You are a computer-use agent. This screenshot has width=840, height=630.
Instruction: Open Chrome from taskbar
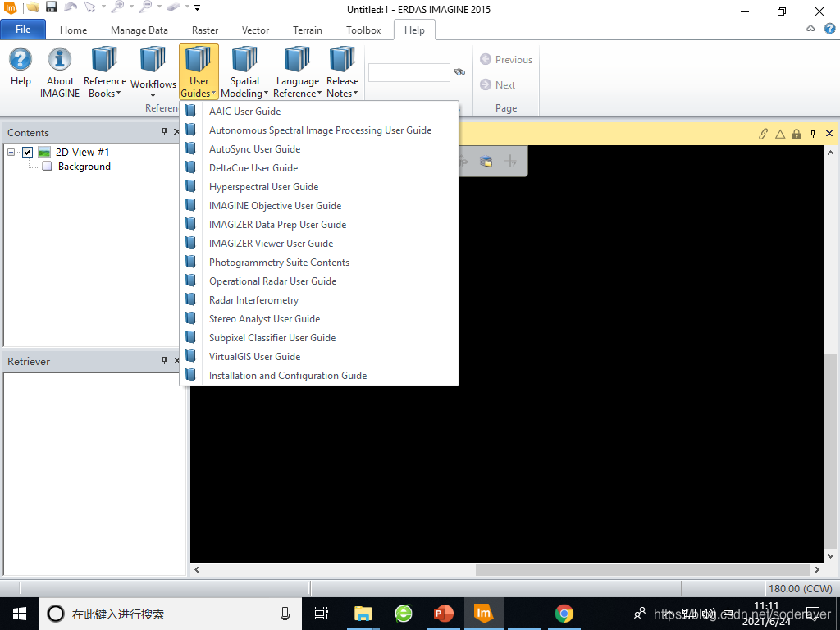[564, 614]
